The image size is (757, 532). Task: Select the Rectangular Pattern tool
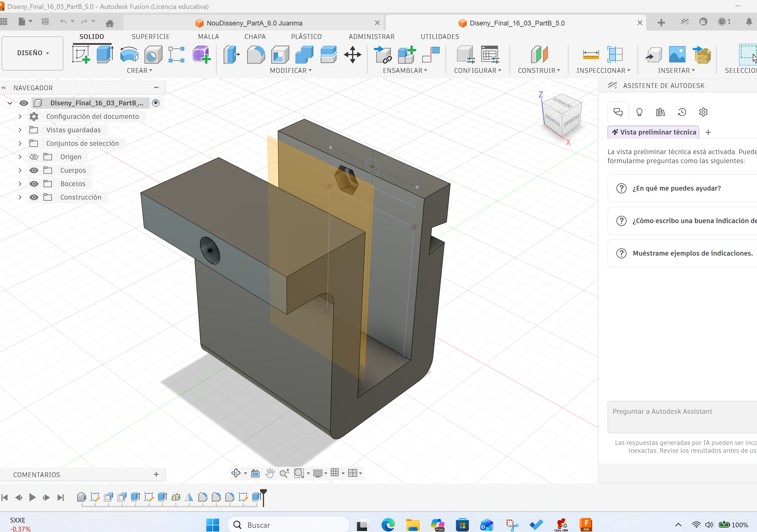pyautogui.click(x=177, y=54)
